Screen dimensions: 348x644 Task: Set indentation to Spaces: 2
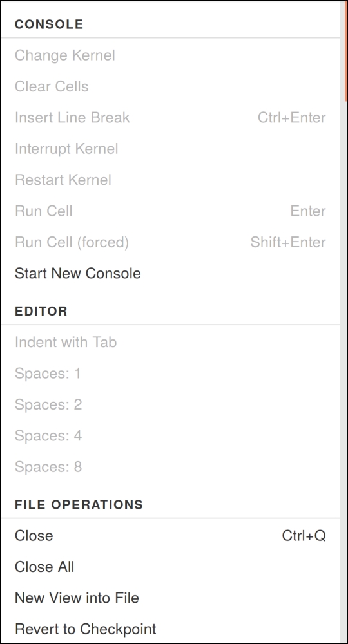[x=170, y=404]
